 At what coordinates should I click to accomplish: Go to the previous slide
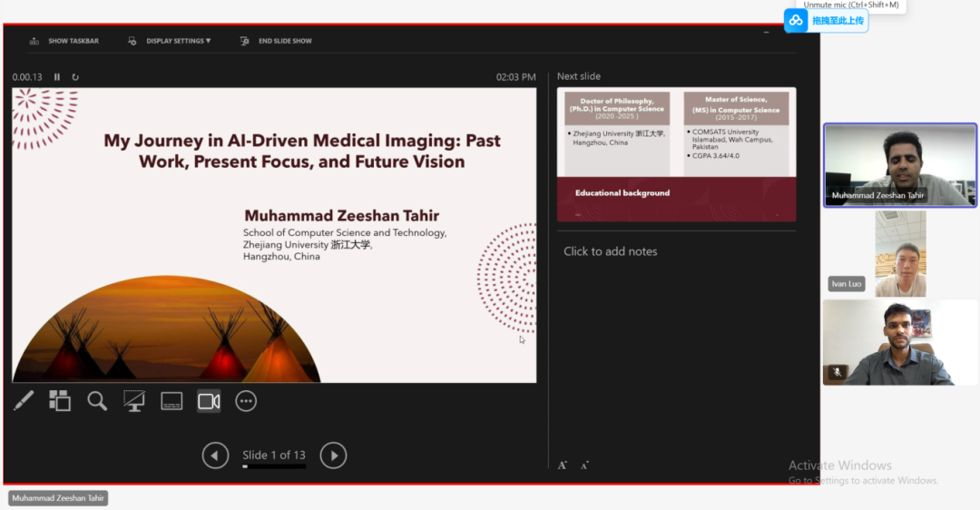(x=215, y=455)
